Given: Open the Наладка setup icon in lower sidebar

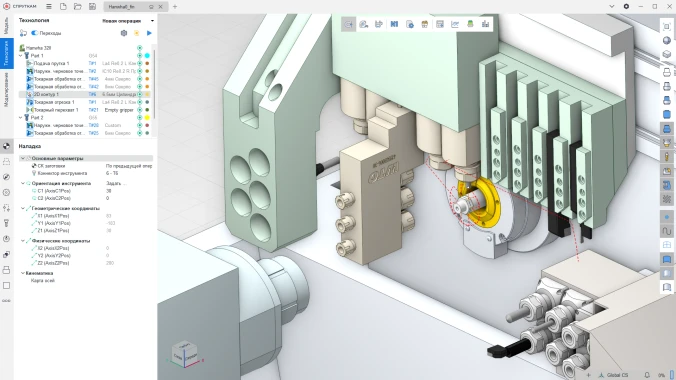Looking at the screenshot, I should click(6, 146).
